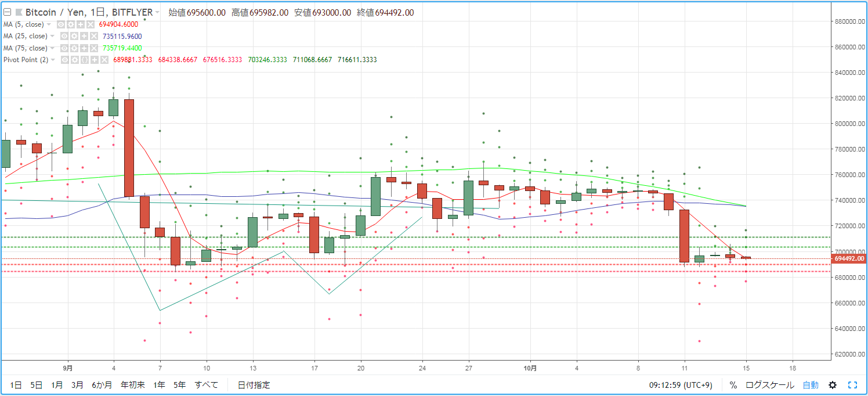The width and height of the screenshot is (868, 396).
Task: Remove the Pivot Point indicator
Action: (x=104, y=60)
